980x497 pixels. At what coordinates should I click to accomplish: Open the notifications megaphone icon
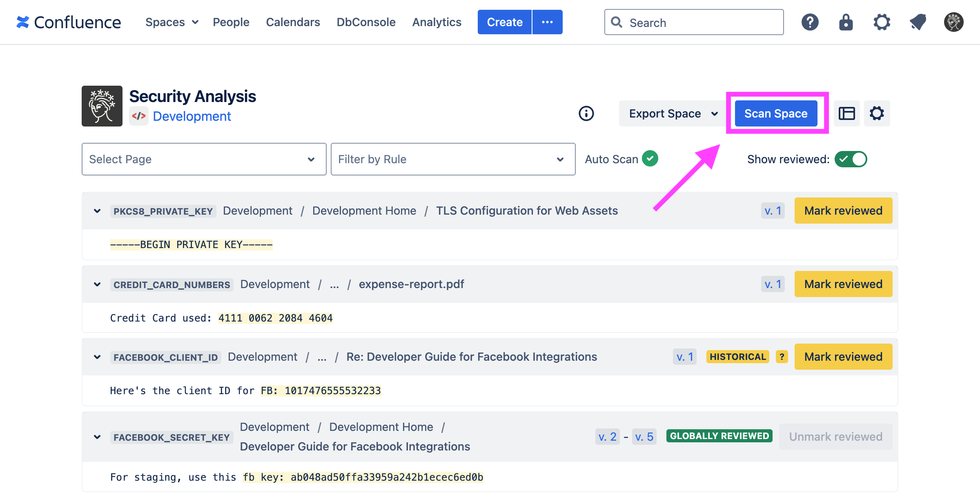[x=918, y=22]
